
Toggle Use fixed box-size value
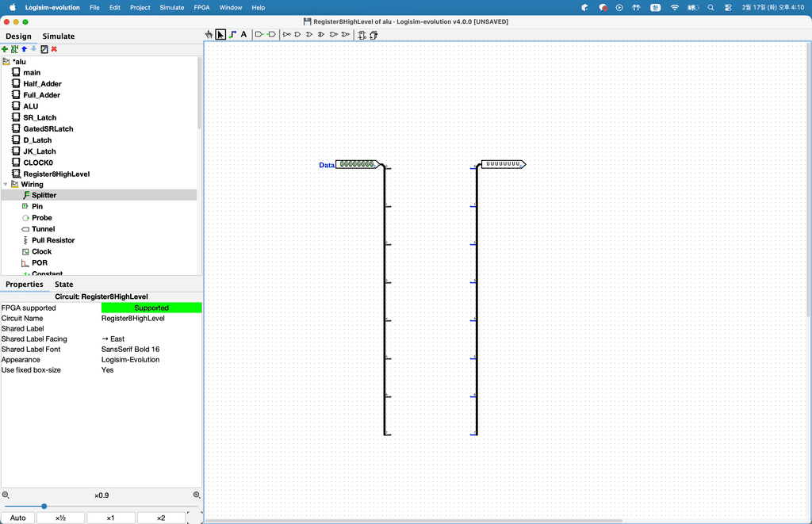coord(151,370)
